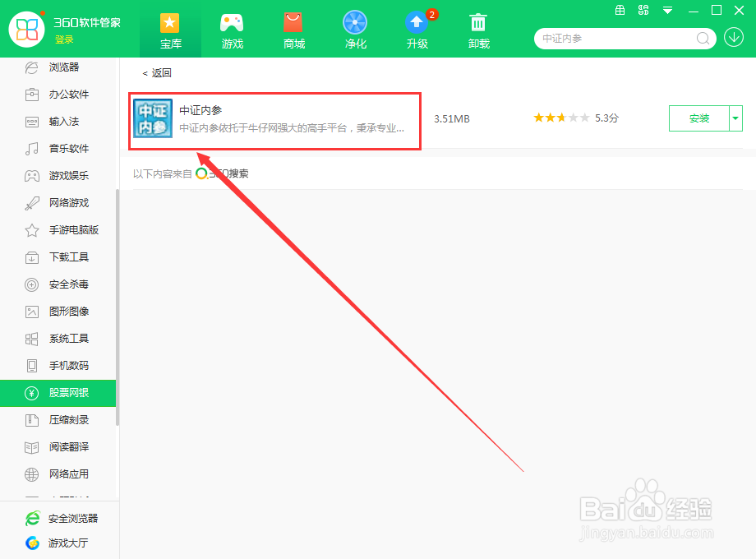The height and width of the screenshot is (559, 756).
Task: Select 手机数码 category in sidebar
Action: (58, 366)
